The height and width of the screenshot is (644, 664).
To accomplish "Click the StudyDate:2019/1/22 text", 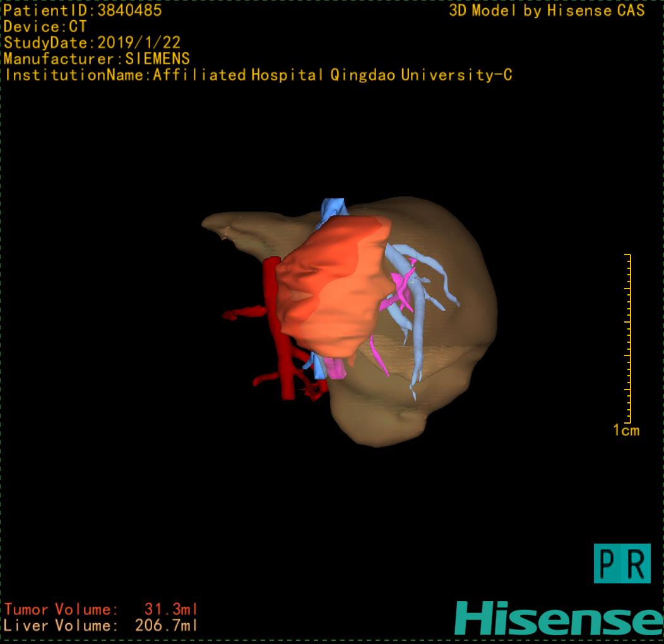I will [x=92, y=43].
